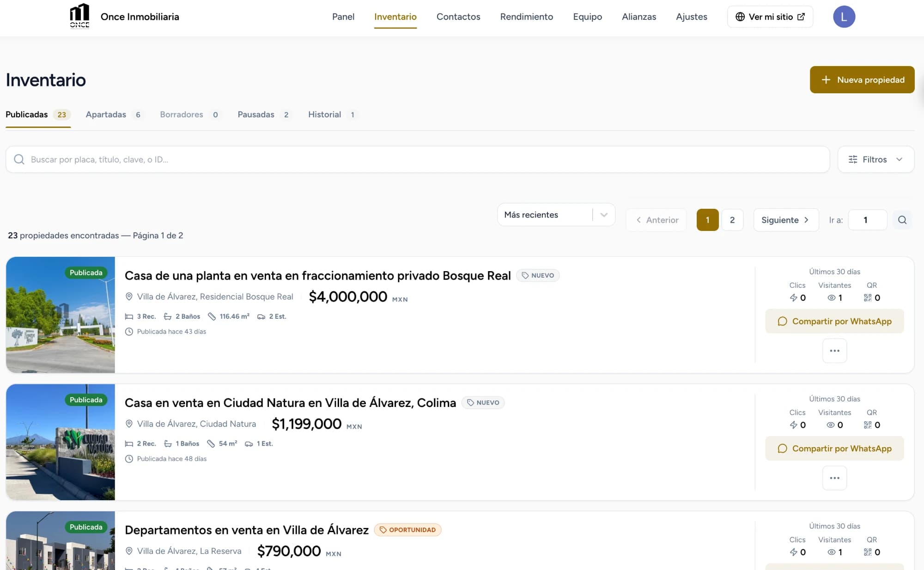Click clock icon by 'Publicada hace 43 días'
924x570 pixels.
(129, 332)
